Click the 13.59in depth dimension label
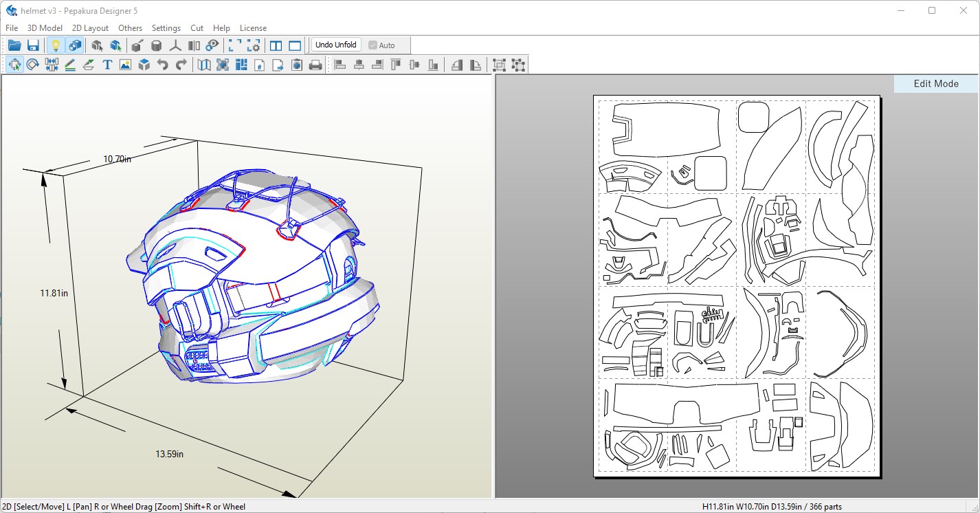Image resolution: width=980 pixels, height=513 pixels. [x=170, y=454]
